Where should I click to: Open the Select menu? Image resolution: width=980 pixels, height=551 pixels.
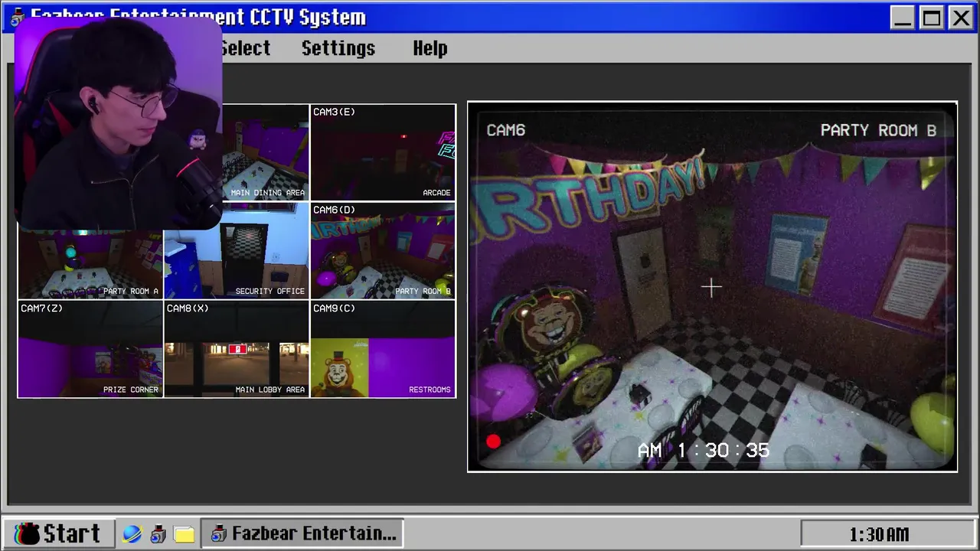(245, 48)
